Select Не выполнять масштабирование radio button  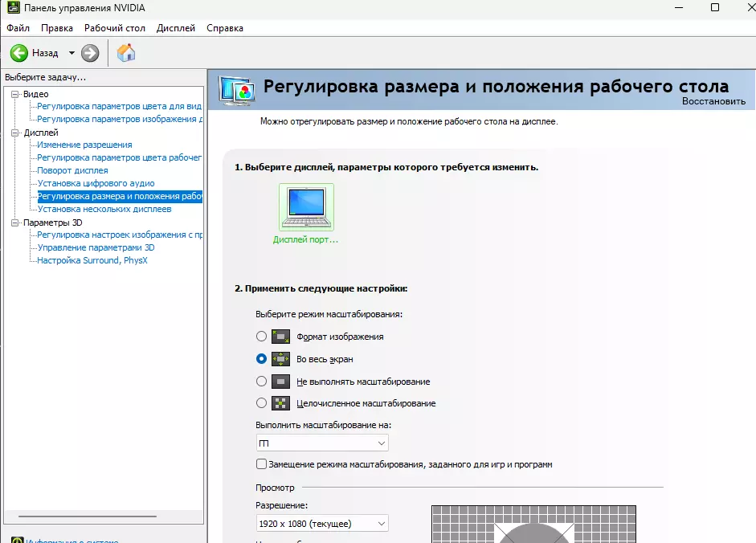coord(261,382)
